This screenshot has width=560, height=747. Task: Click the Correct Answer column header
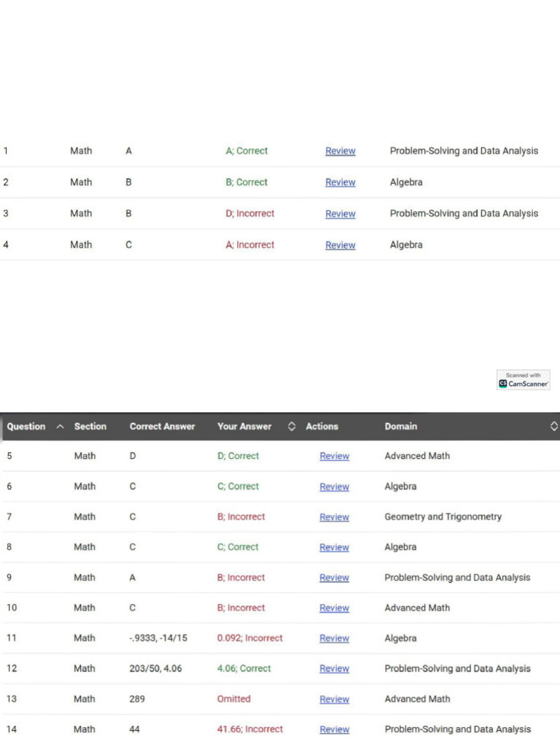click(163, 426)
